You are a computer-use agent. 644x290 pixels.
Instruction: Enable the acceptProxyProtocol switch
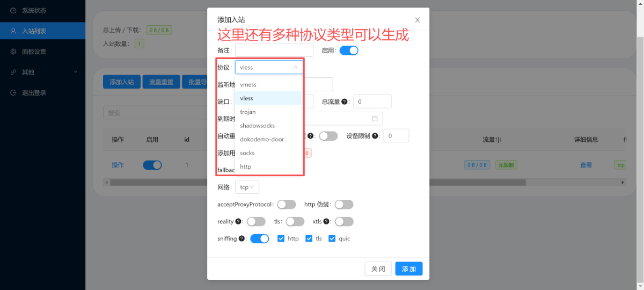[286, 205]
